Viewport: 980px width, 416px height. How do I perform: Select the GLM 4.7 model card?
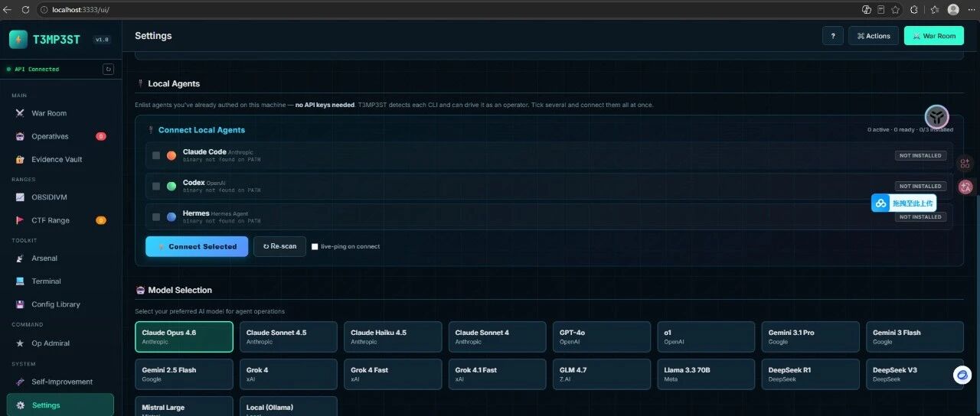coord(602,374)
